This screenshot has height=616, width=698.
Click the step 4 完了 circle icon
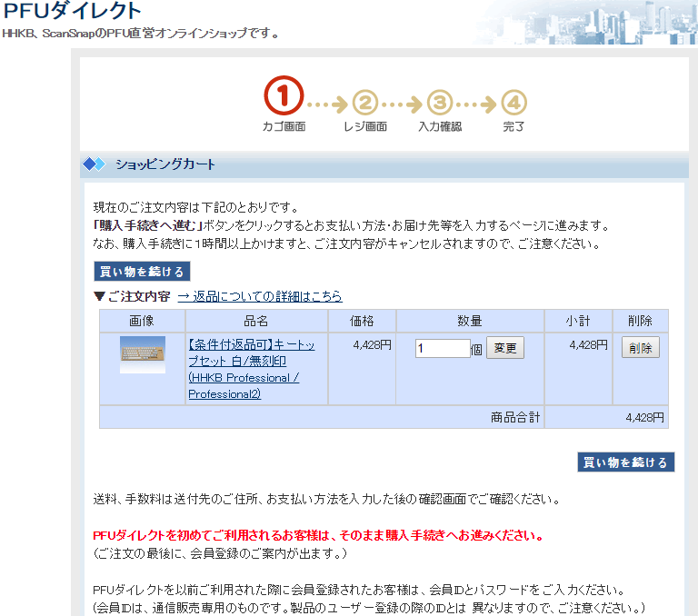tap(514, 103)
